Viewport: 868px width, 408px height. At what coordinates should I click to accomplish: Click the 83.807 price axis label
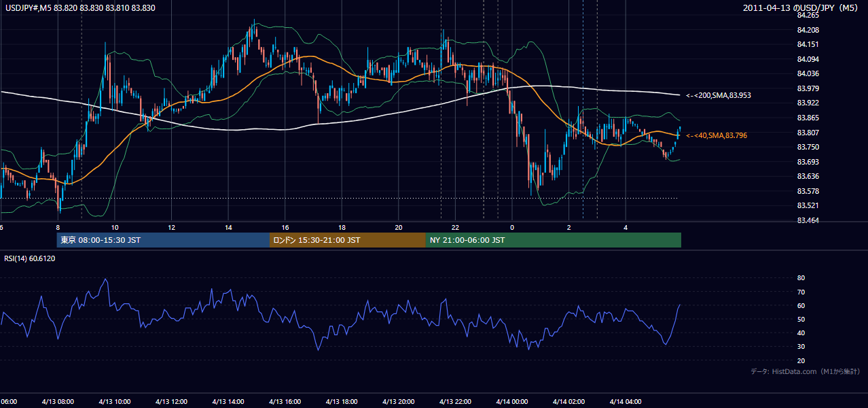[808, 133]
